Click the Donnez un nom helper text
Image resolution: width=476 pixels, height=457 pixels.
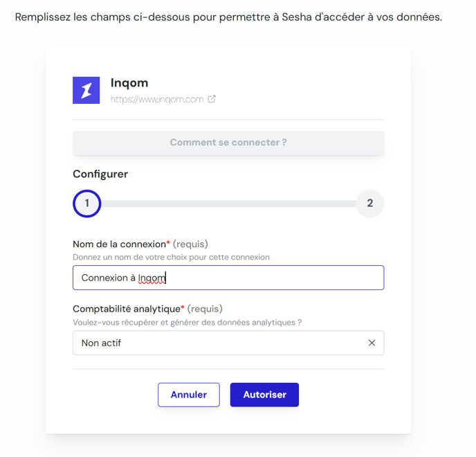[171, 258]
